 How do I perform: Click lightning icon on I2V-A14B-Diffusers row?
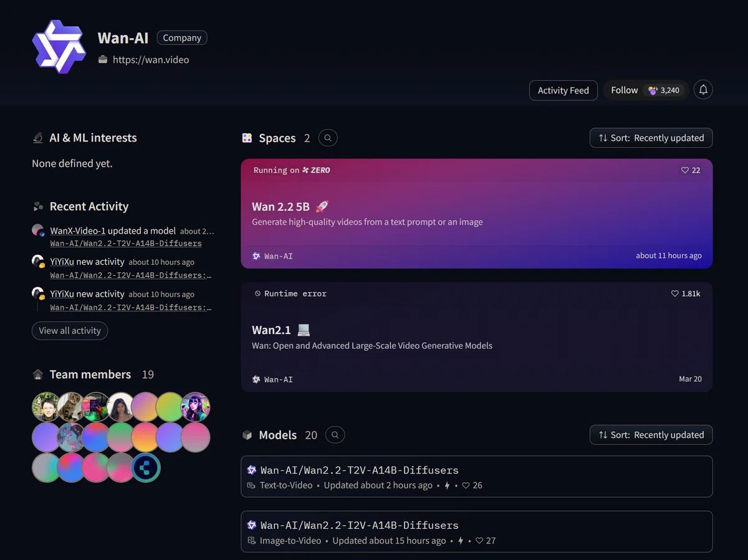tap(461, 541)
